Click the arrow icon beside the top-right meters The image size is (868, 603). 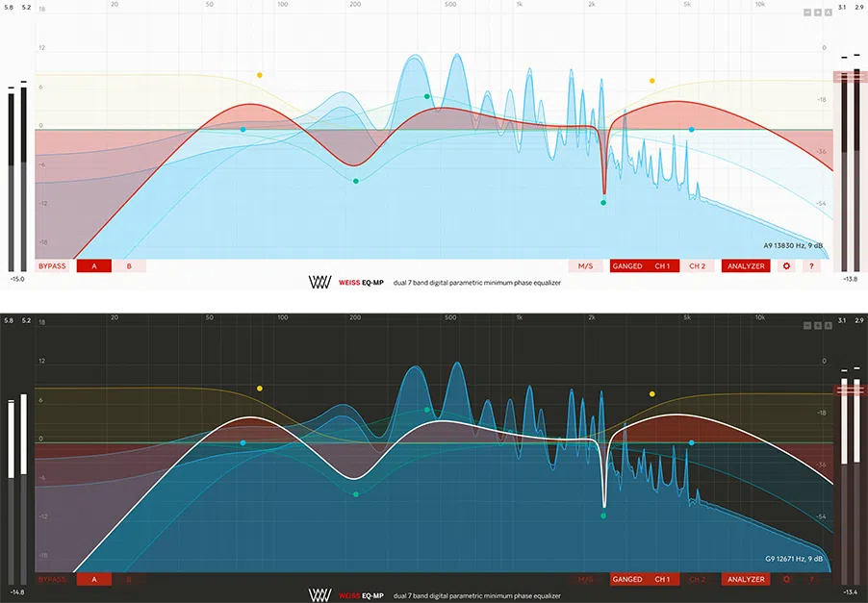click(830, 12)
